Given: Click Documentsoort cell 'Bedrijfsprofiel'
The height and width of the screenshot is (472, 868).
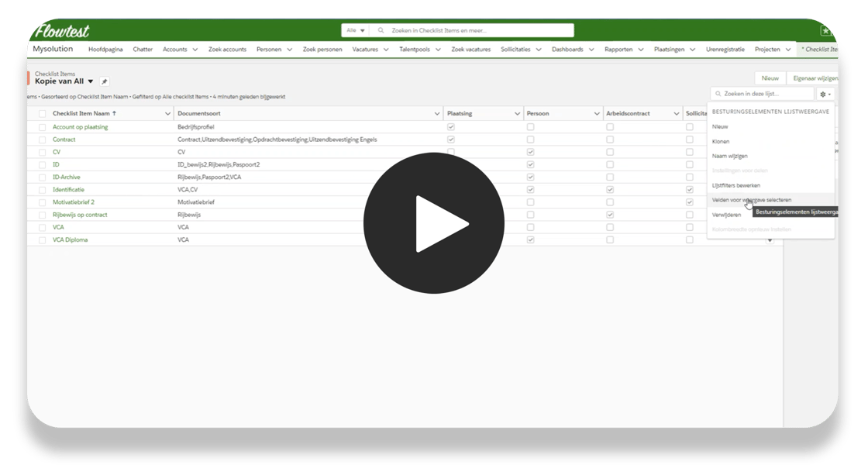Looking at the screenshot, I should tap(196, 127).
